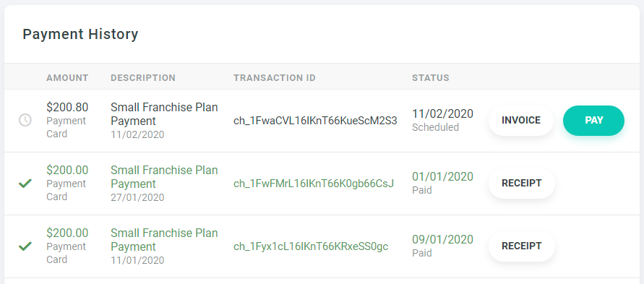Select the STATUS column header
This screenshot has height=284, width=644.
tap(431, 77)
